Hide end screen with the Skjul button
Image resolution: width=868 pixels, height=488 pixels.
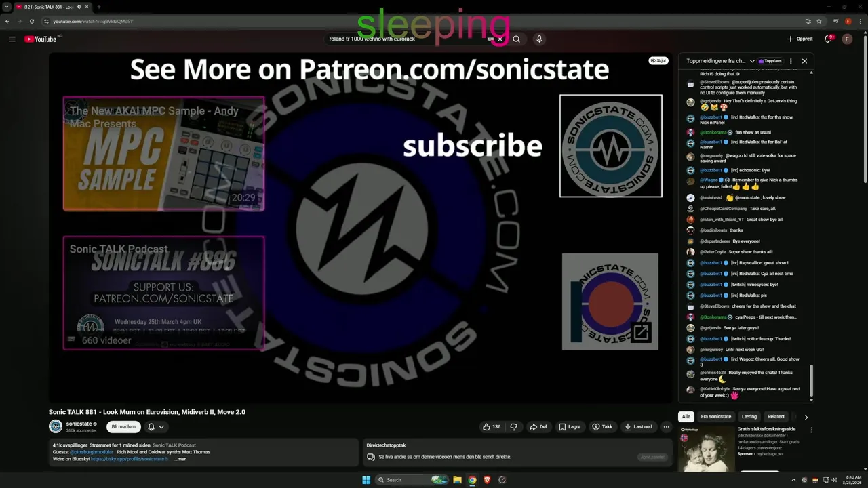pos(658,60)
